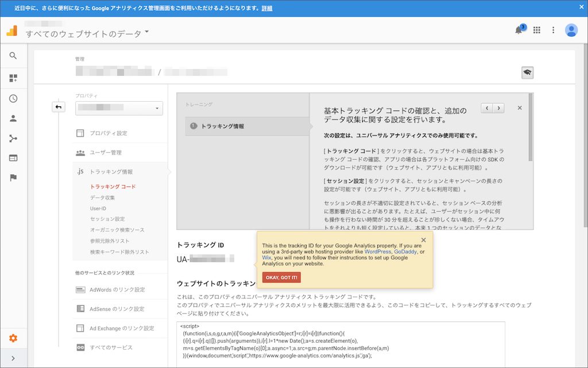
Task: Open the property dropdown selector
Action: tap(119, 108)
